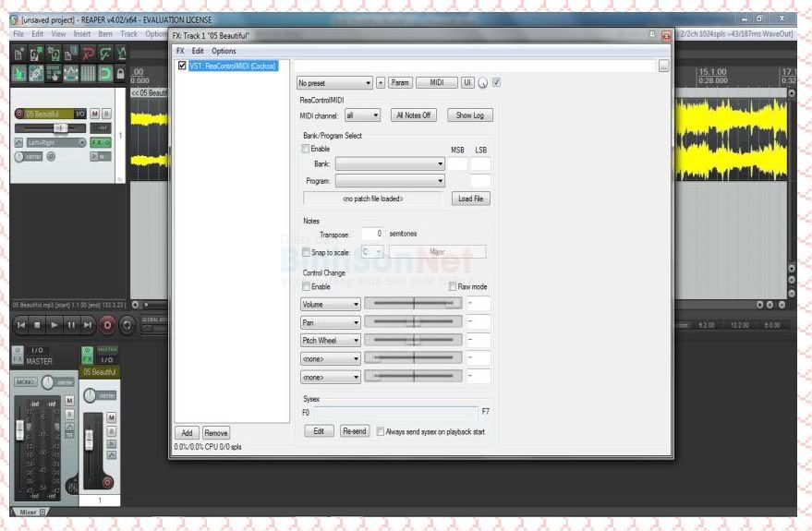The height and width of the screenshot is (531, 812).
Task: Toggle the repeat loop transport button
Action: pos(127,325)
